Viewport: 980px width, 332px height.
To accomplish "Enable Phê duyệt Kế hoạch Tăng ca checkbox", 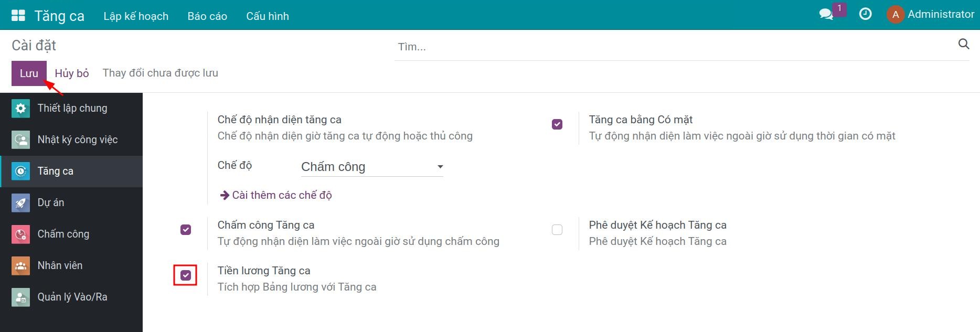I will pos(557,230).
